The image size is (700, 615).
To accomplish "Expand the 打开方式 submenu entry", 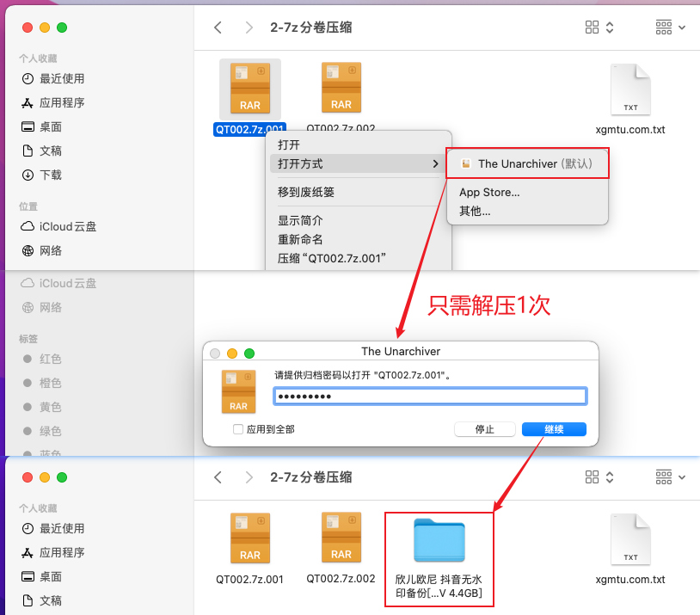I will [358, 164].
